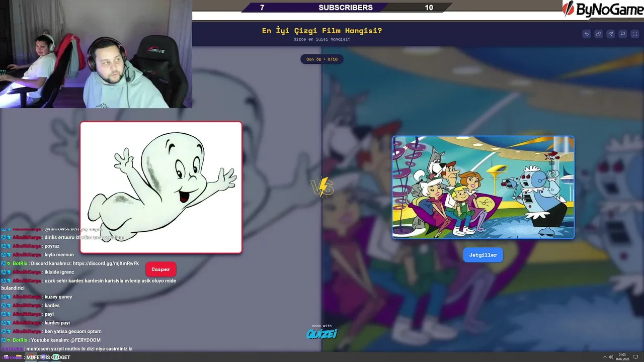Click the Discord link in BotRix chat message
The image size is (644, 362).
(x=106, y=263)
